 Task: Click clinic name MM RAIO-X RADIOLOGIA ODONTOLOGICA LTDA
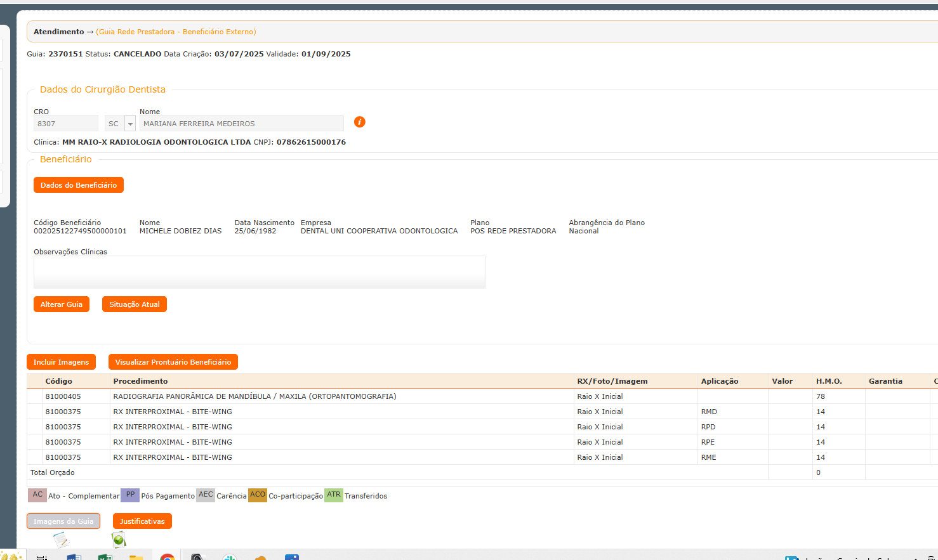(x=157, y=142)
